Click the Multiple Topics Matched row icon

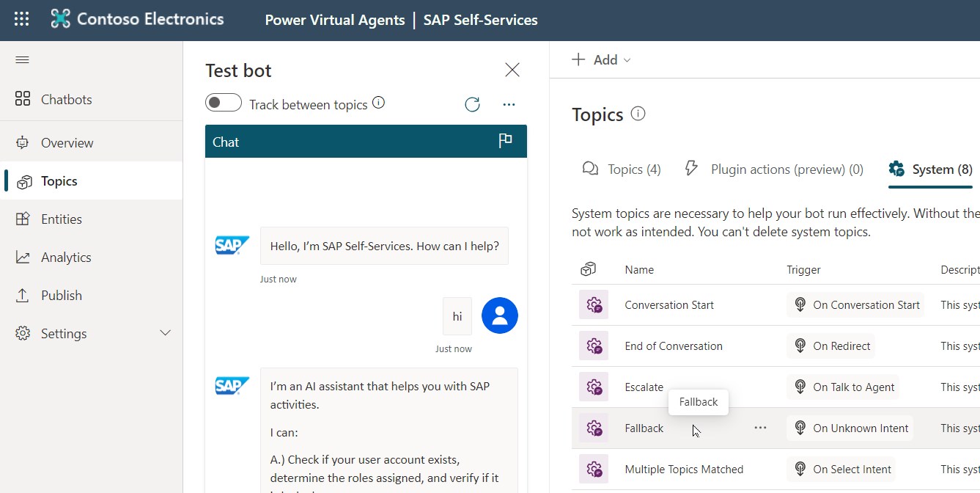point(594,469)
